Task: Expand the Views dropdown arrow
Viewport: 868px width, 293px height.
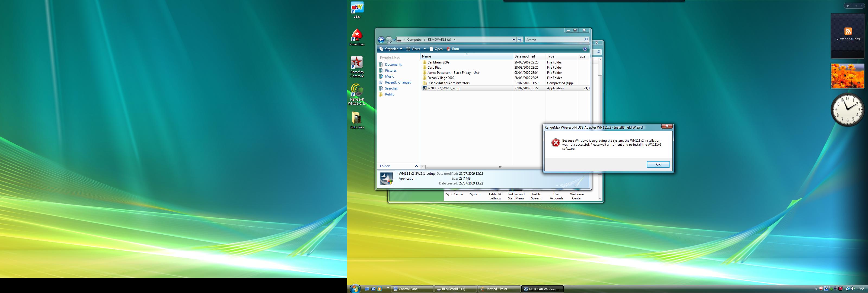Action: 425,49
